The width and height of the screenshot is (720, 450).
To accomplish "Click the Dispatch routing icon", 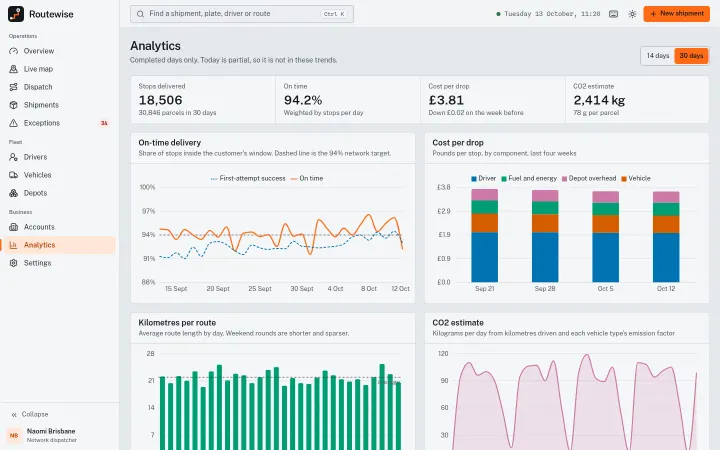I will pos(13,87).
